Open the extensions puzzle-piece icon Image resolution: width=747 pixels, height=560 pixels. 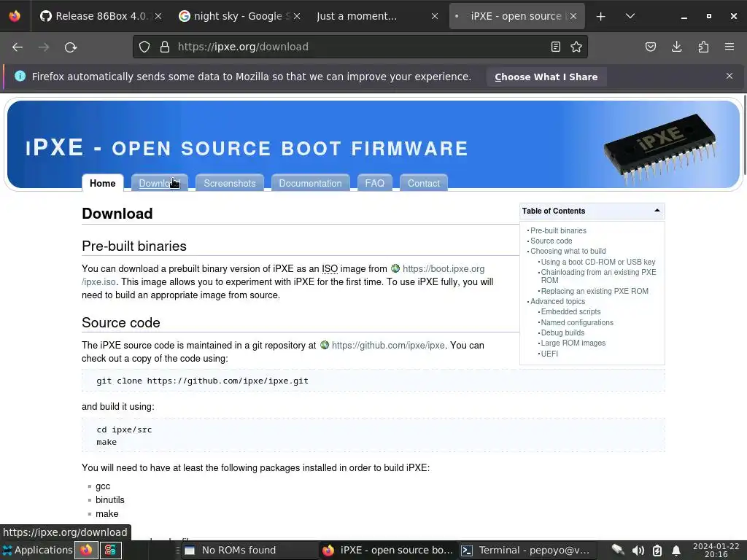point(703,47)
